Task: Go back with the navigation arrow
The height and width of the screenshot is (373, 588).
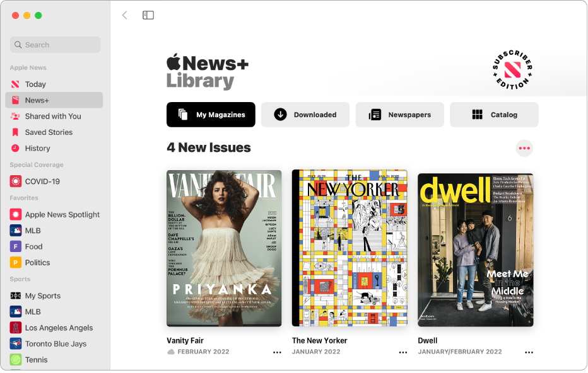Action: (124, 14)
